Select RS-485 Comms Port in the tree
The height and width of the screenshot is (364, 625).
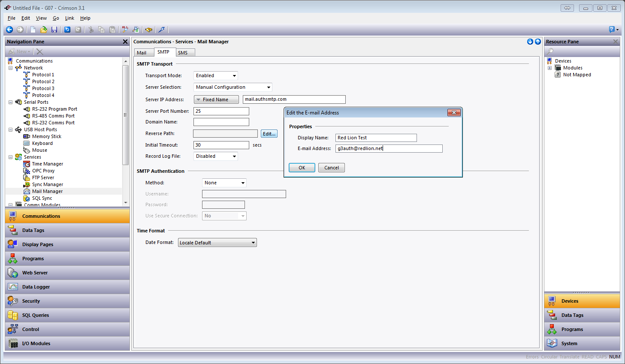click(53, 116)
